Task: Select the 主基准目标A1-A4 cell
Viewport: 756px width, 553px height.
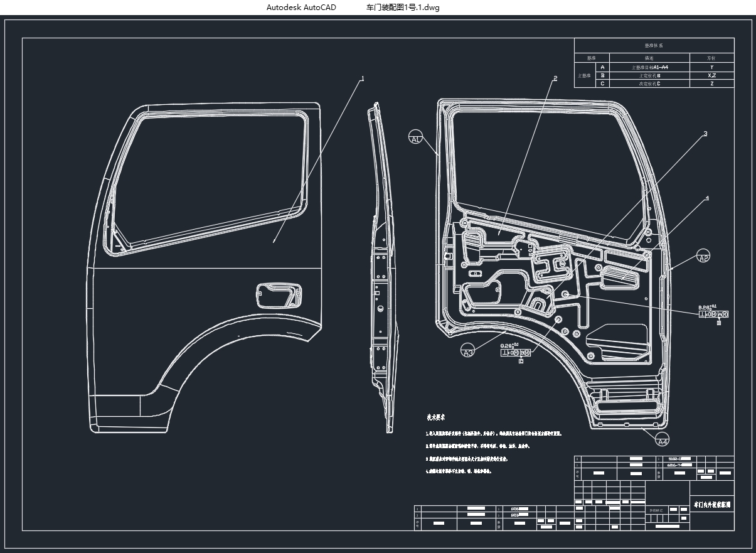Action: 649,67
